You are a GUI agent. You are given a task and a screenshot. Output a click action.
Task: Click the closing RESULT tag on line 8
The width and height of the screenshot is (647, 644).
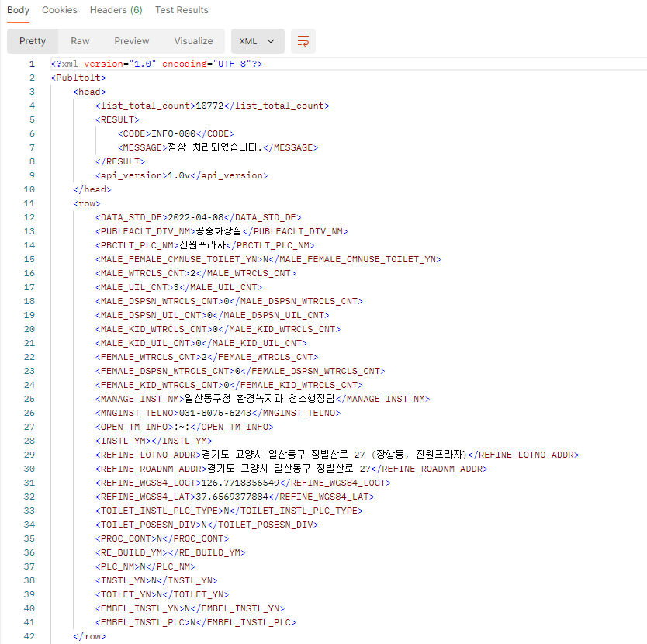120,162
